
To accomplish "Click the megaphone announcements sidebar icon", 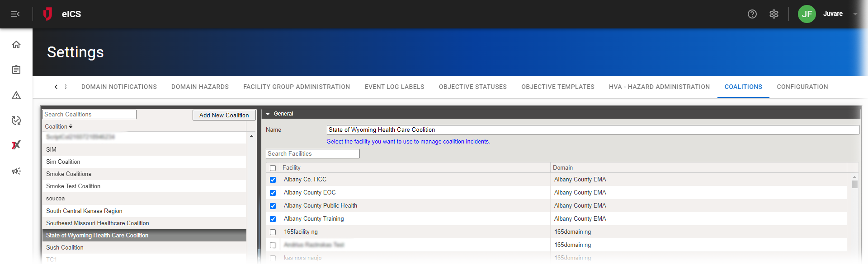I will tap(16, 171).
